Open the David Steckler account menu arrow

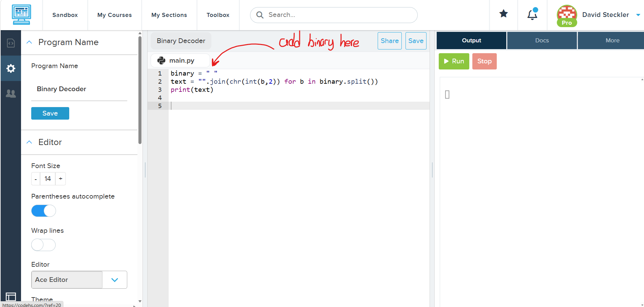coord(638,15)
